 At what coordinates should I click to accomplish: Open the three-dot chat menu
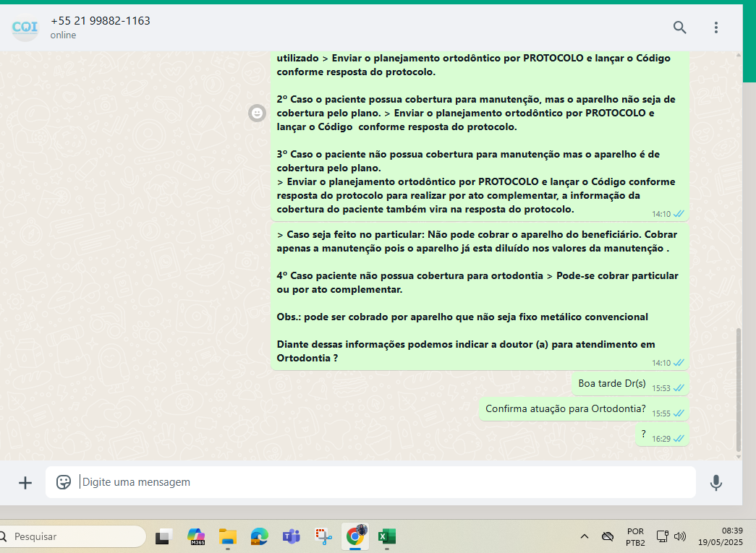coord(716,27)
